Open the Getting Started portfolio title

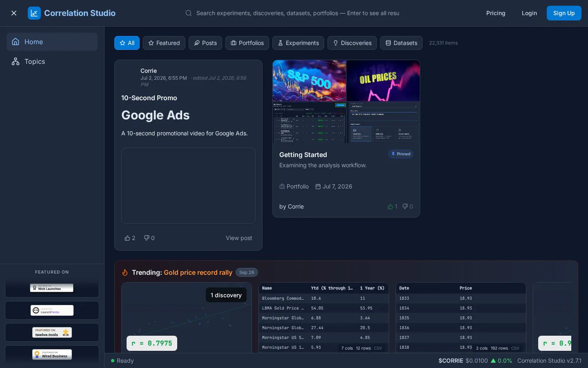coord(303,155)
